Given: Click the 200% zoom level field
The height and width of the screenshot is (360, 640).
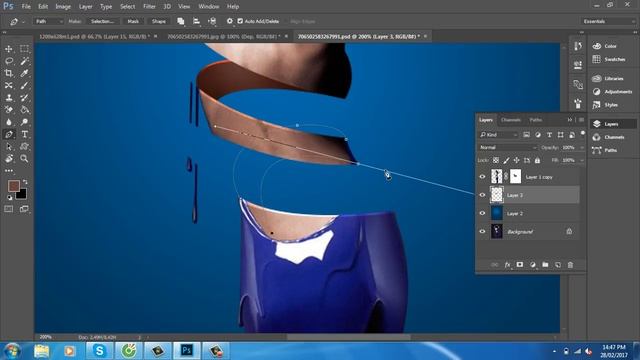Looking at the screenshot, I should (x=45, y=337).
